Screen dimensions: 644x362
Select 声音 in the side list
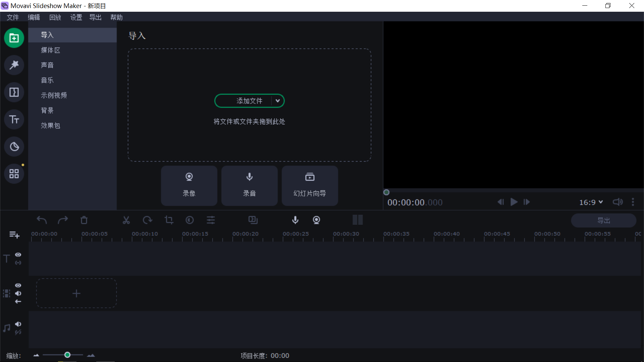[72, 65]
